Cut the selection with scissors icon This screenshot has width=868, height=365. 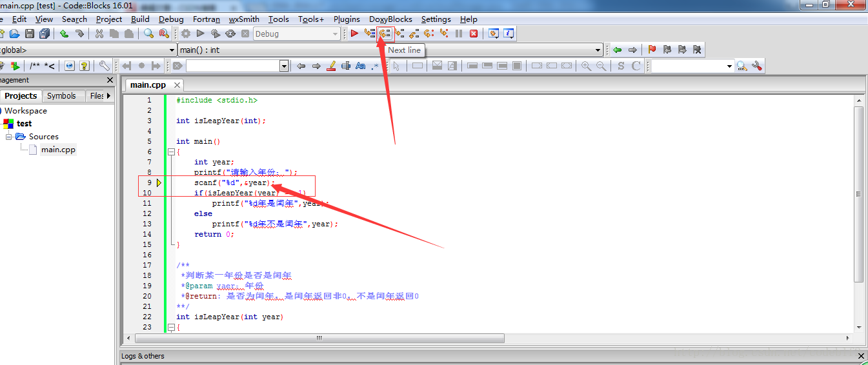coord(99,34)
